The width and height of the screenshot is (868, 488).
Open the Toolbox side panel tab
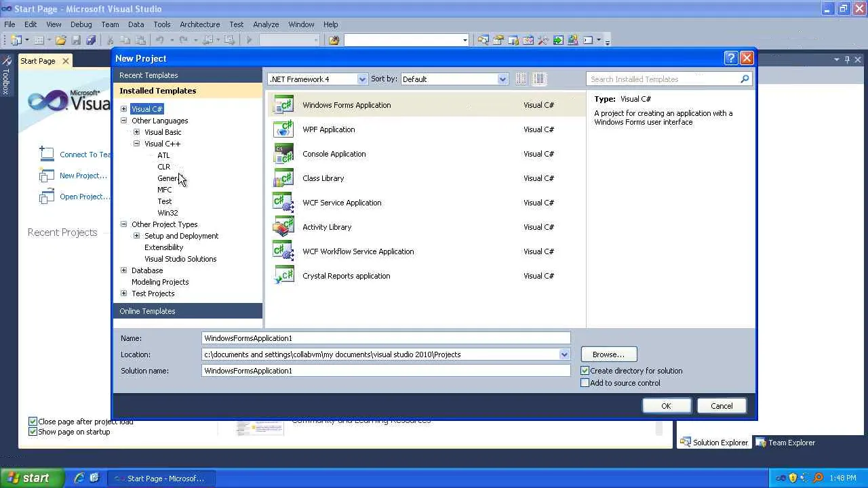(6, 76)
